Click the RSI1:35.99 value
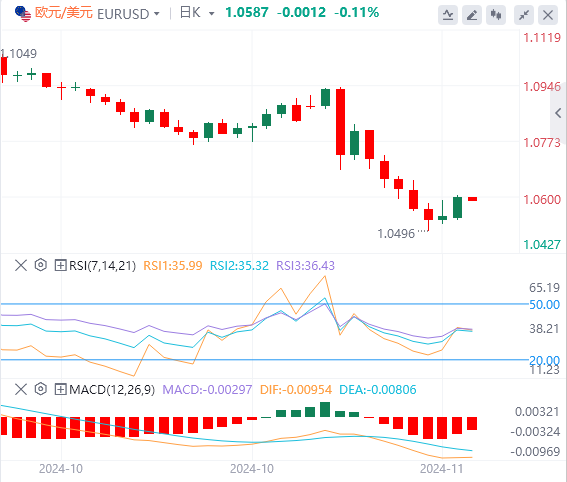This screenshot has height=482, width=567. click(173, 266)
